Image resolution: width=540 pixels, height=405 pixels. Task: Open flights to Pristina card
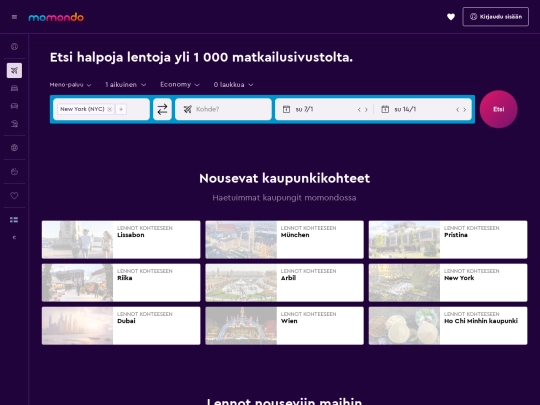[x=448, y=240]
